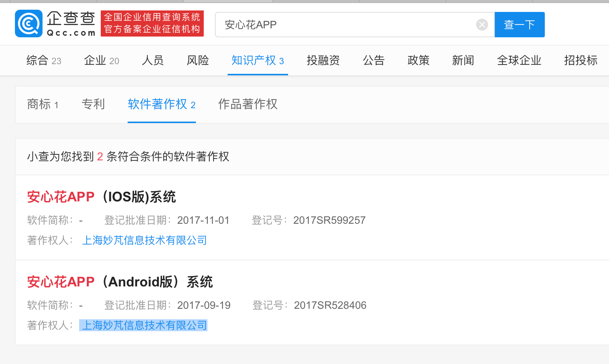Select the 人员 category tab
The width and height of the screenshot is (609, 364).
152,60
